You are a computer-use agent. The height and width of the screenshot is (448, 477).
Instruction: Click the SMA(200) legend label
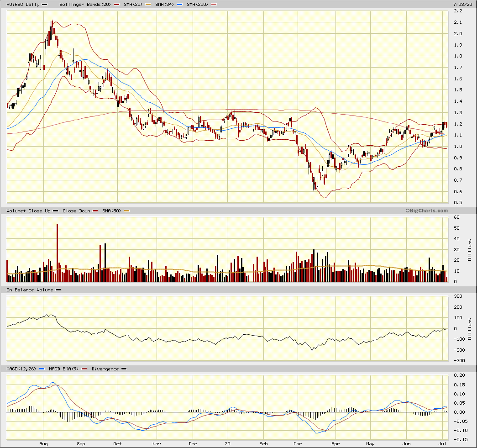(197, 4)
